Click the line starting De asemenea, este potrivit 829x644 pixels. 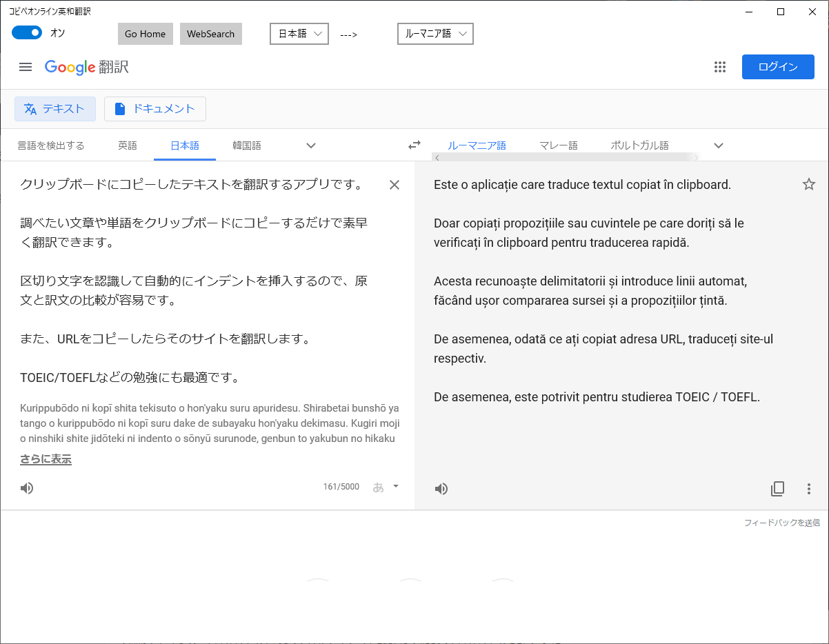(597, 397)
